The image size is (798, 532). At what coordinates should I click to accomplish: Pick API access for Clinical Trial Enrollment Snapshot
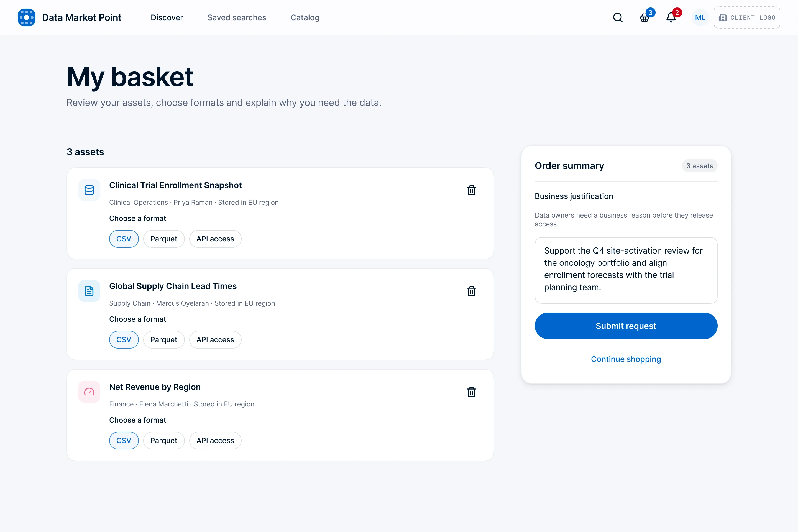[x=216, y=239]
